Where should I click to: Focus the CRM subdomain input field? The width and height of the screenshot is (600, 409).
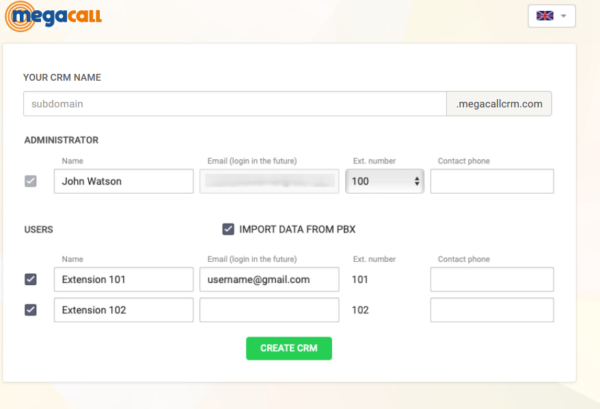point(234,104)
